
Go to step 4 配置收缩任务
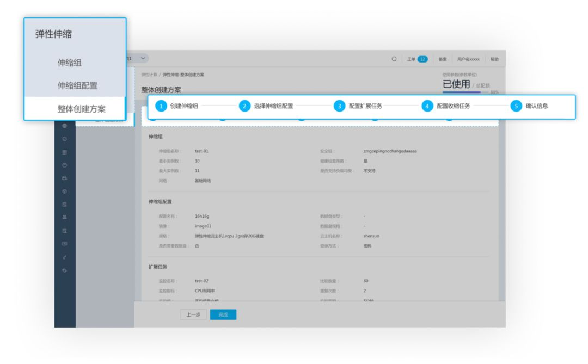pyautogui.click(x=445, y=106)
